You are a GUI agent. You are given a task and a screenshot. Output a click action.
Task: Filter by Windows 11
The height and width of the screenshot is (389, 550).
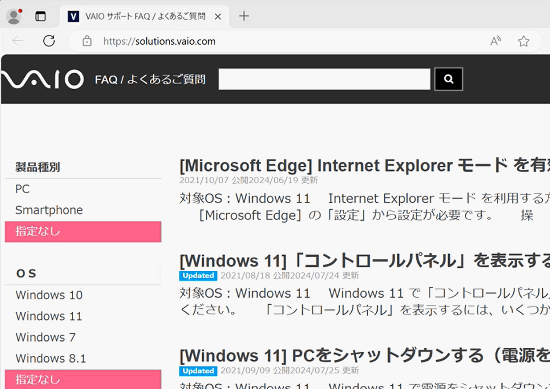[x=83, y=316]
